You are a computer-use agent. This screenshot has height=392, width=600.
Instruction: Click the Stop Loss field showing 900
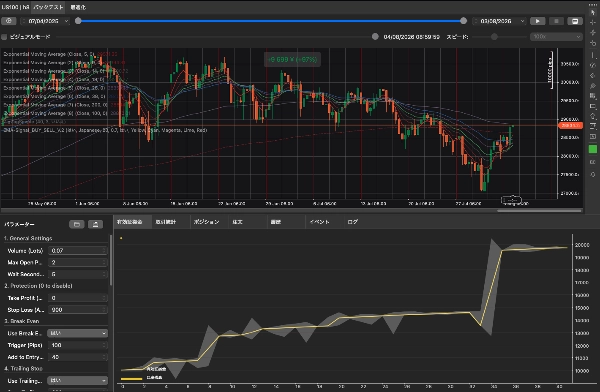pos(78,310)
